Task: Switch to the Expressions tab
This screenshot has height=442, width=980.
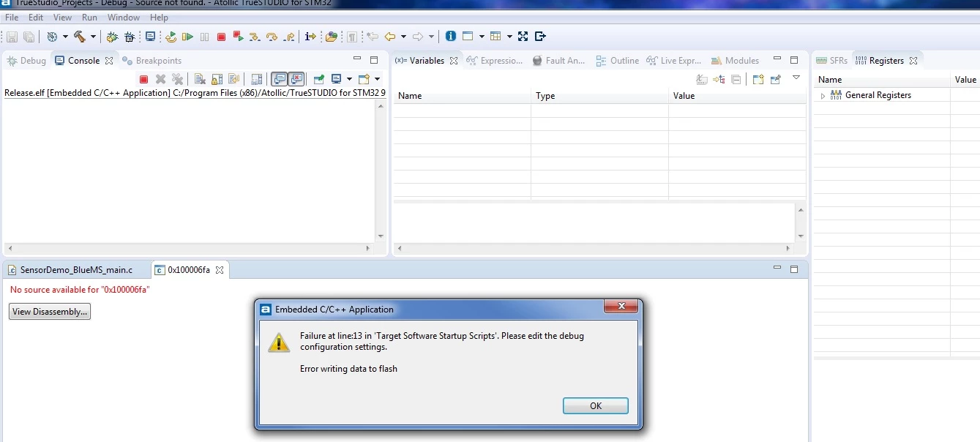Action: pyautogui.click(x=495, y=61)
